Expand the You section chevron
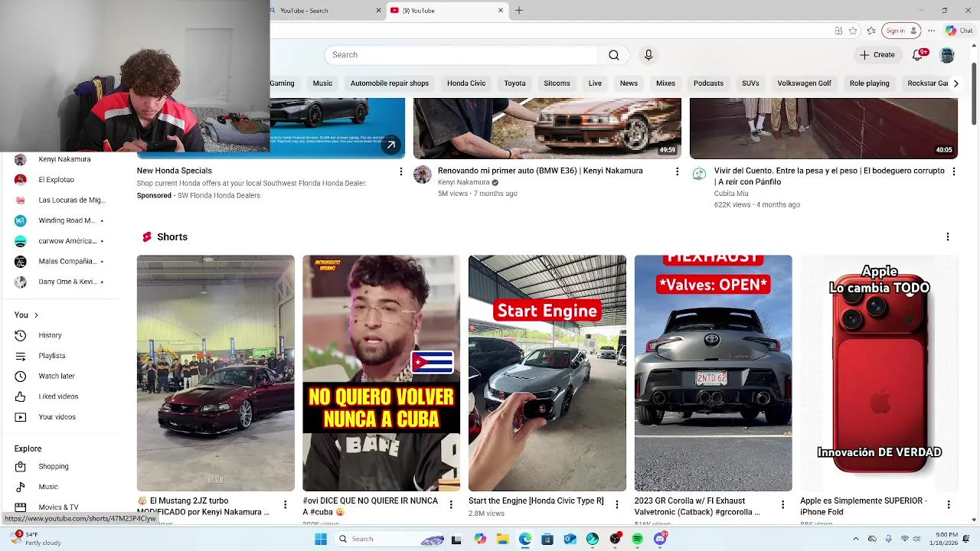The width and height of the screenshot is (980, 551). point(36,315)
